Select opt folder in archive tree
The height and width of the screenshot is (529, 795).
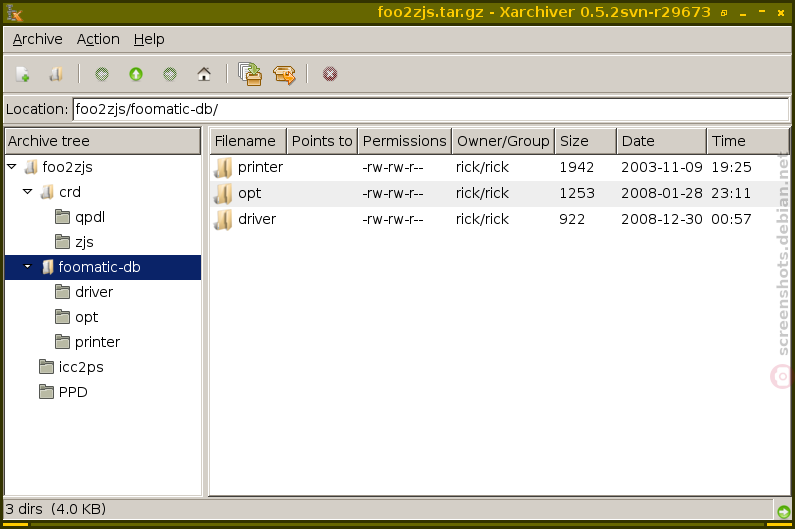pos(87,317)
